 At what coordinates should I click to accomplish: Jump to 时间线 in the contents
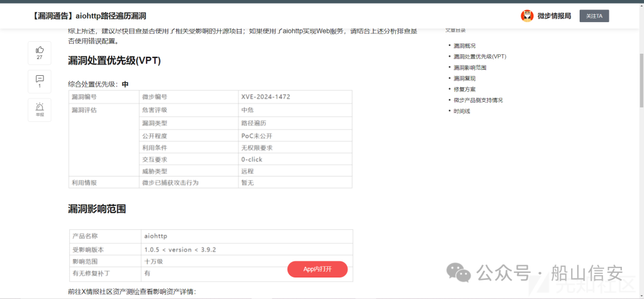tap(462, 111)
